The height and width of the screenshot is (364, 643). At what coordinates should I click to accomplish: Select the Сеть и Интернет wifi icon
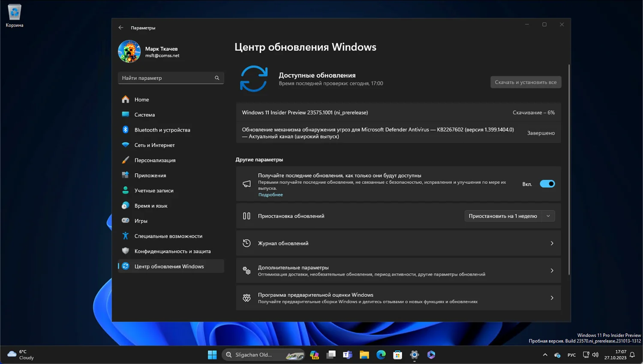[125, 145]
